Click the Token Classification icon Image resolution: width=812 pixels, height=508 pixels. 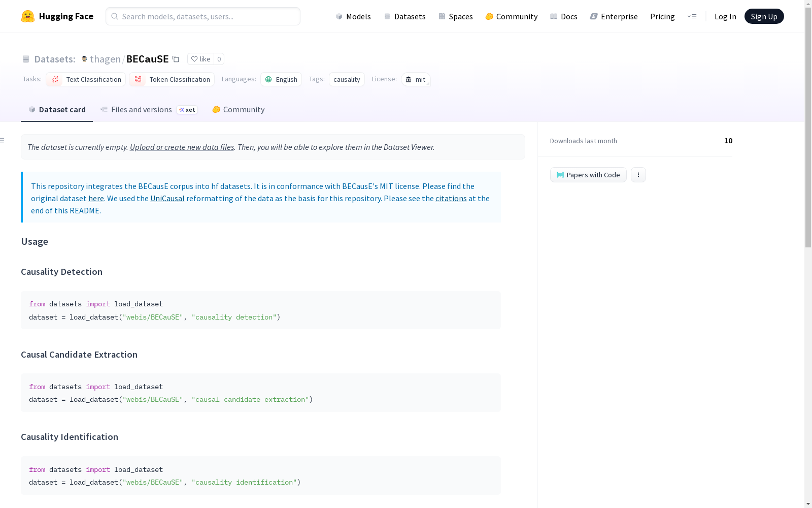pos(138,79)
